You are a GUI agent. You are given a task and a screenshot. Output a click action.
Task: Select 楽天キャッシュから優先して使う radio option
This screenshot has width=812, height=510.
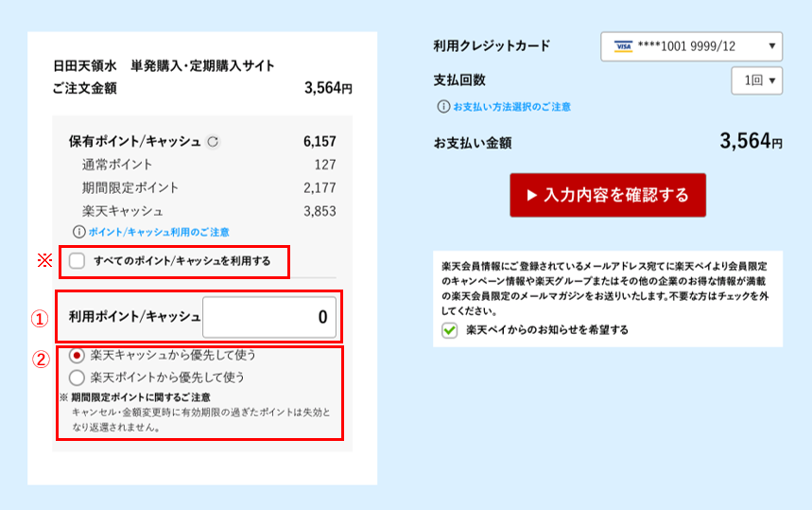tap(78, 356)
